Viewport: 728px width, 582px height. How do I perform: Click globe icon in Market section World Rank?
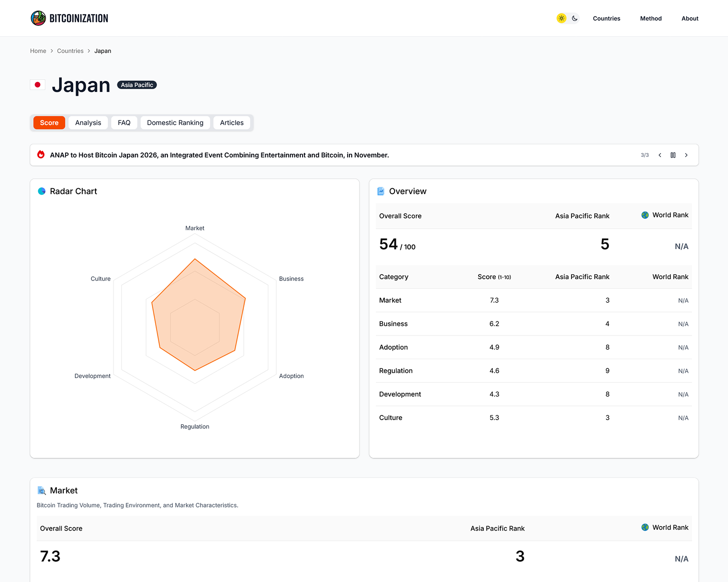tap(645, 527)
